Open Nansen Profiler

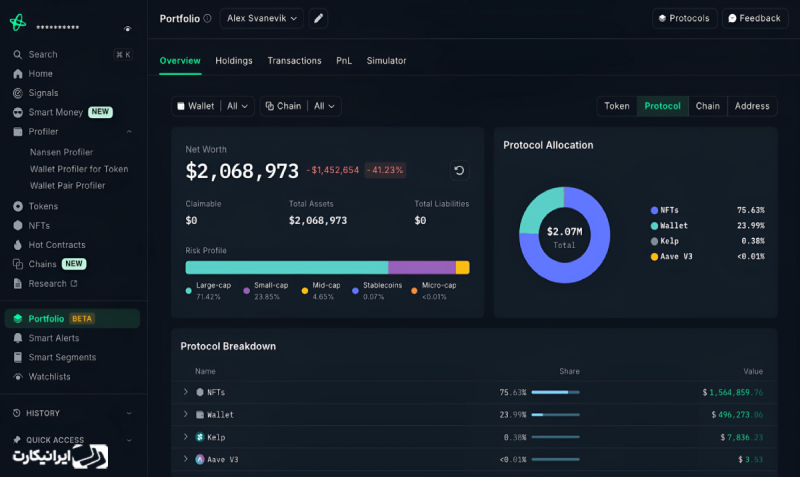tap(61, 152)
